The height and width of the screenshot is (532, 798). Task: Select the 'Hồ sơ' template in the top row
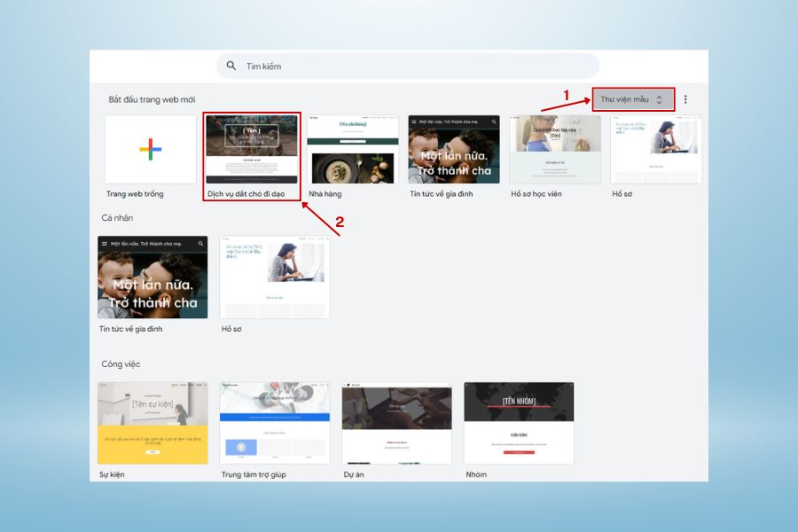coord(656,149)
